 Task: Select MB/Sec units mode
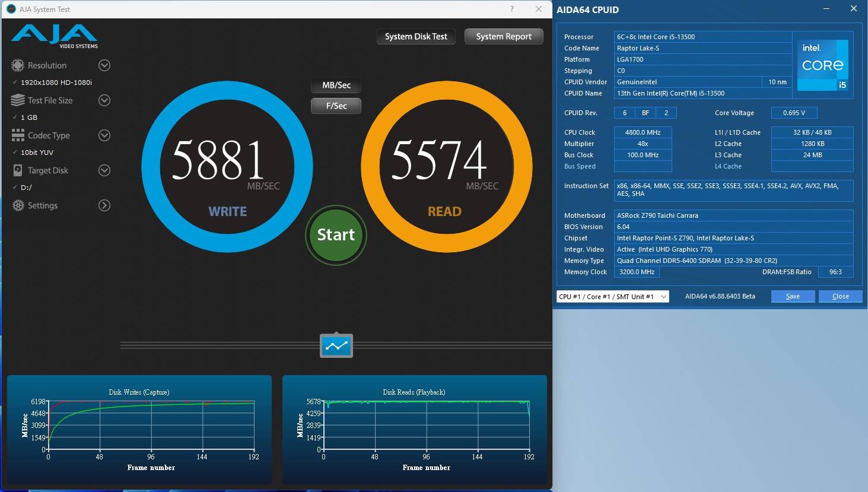[336, 85]
